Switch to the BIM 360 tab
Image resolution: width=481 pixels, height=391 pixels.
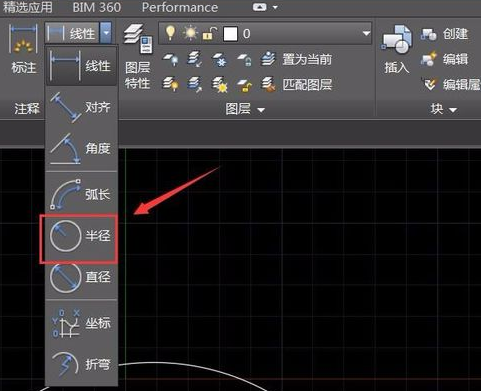[97, 7]
